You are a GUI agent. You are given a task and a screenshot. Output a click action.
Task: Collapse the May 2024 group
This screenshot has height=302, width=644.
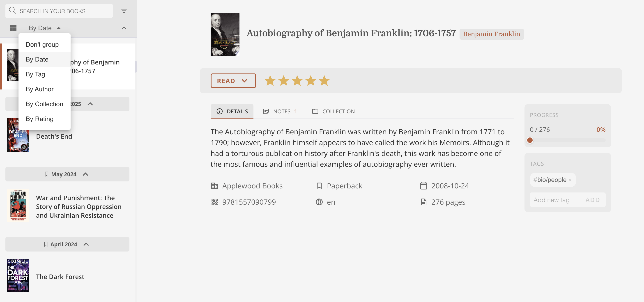tap(85, 174)
